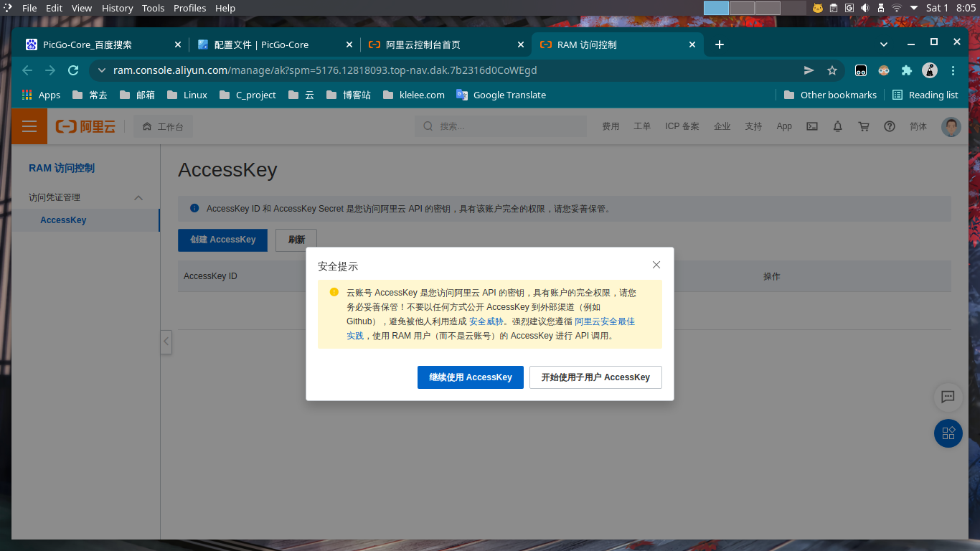The height and width of the screenshot is (551, 980).
Task: Click 继续使用 AccessKey button
Action: click(x=471, y=377)
